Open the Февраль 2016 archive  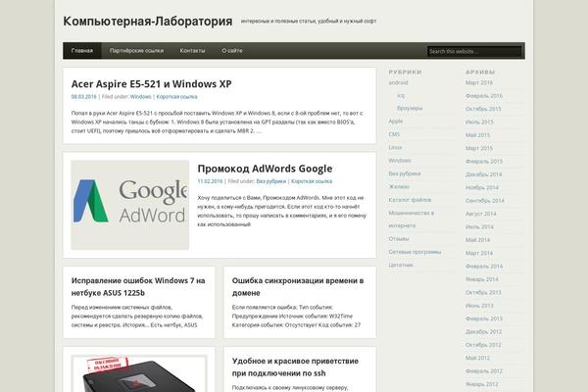pyautogui.click(x=484, y=96)
